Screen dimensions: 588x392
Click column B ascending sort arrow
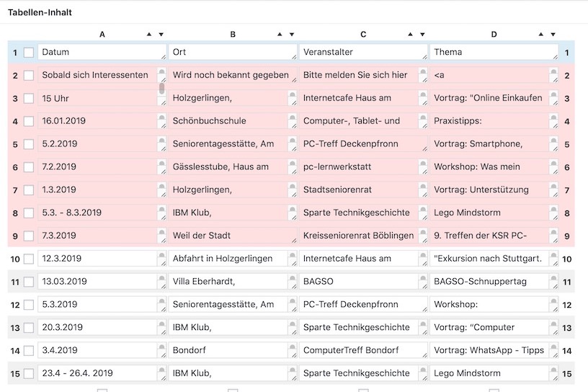[280, 35]
